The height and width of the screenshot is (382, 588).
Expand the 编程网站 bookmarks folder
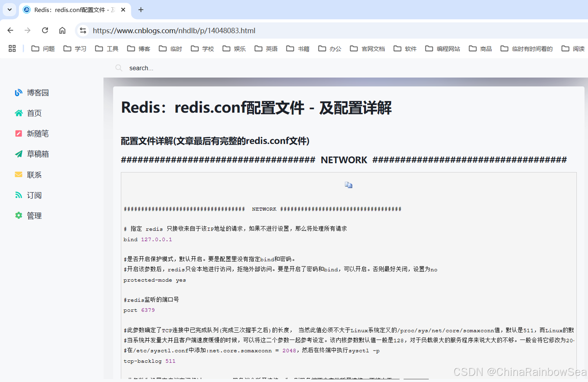click(x=443, y=48)
